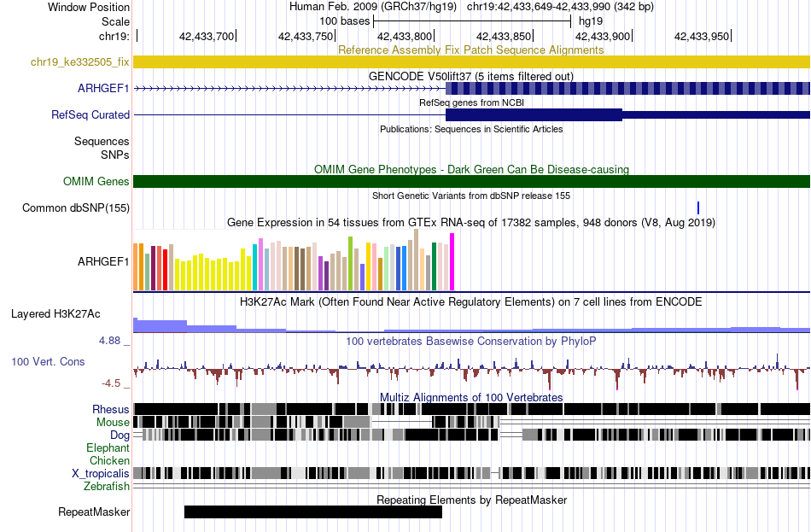Click the 100 Vert. Cons track label

click(x=48, y=362)
